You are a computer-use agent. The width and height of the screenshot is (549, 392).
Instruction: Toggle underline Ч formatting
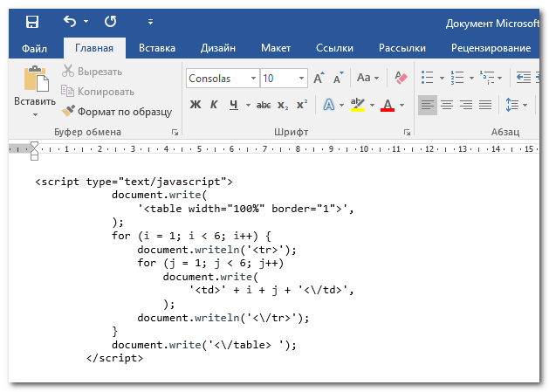[x=234, y=105]
